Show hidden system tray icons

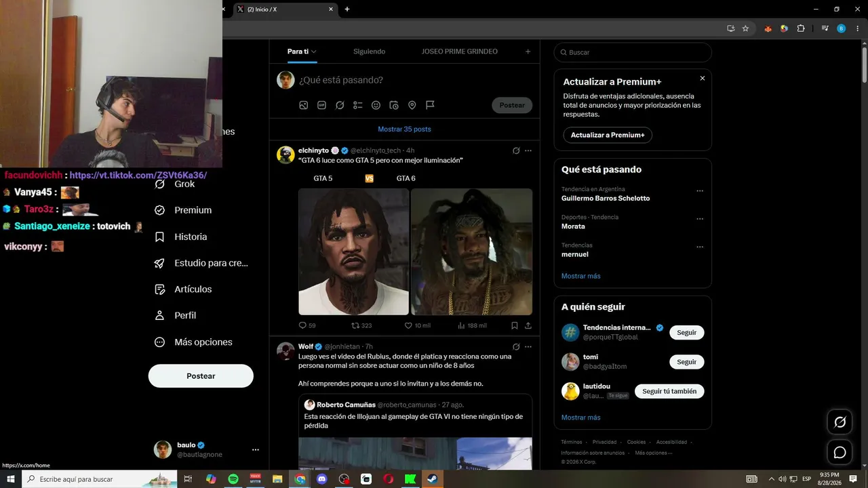pos(771,479)
